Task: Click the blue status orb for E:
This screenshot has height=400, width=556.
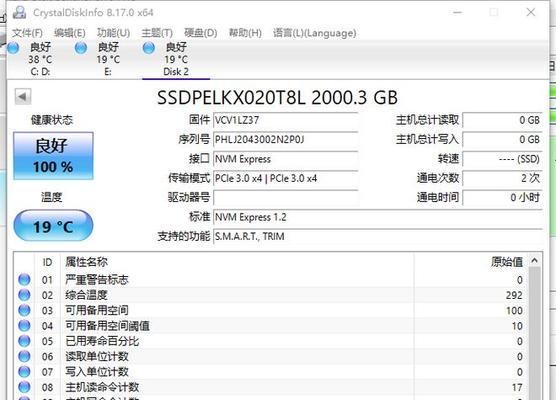Action: click(x=81, y=48)
